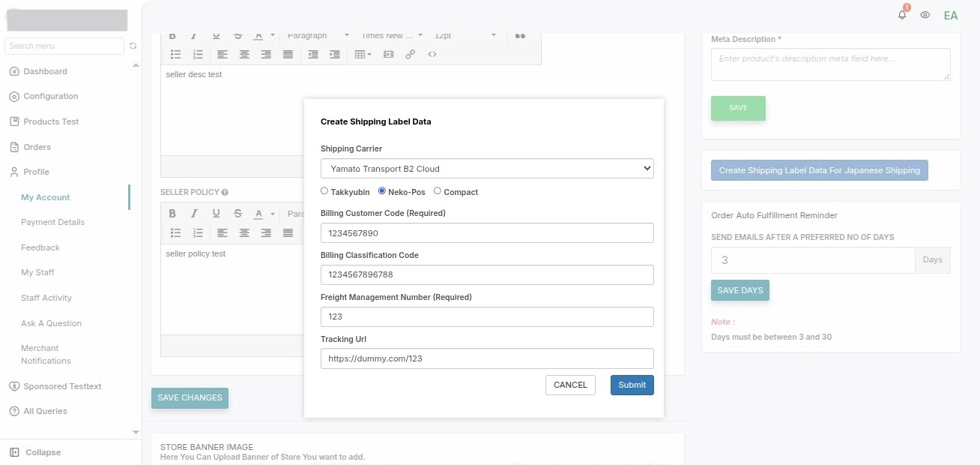Submit the shipping label data form
Viewport: 980px width, 465px height.
click(x=632, y=385)
